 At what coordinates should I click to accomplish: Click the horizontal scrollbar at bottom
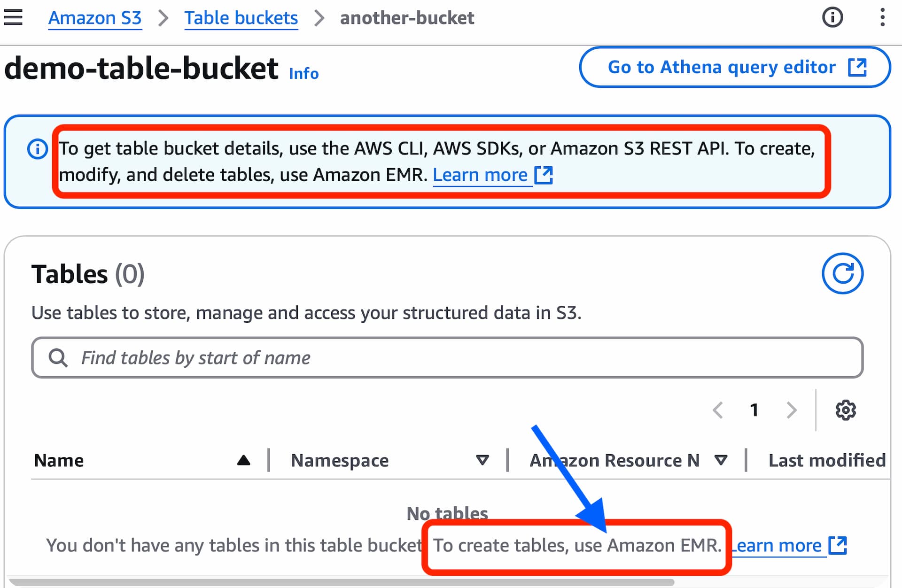click(342, 582)
